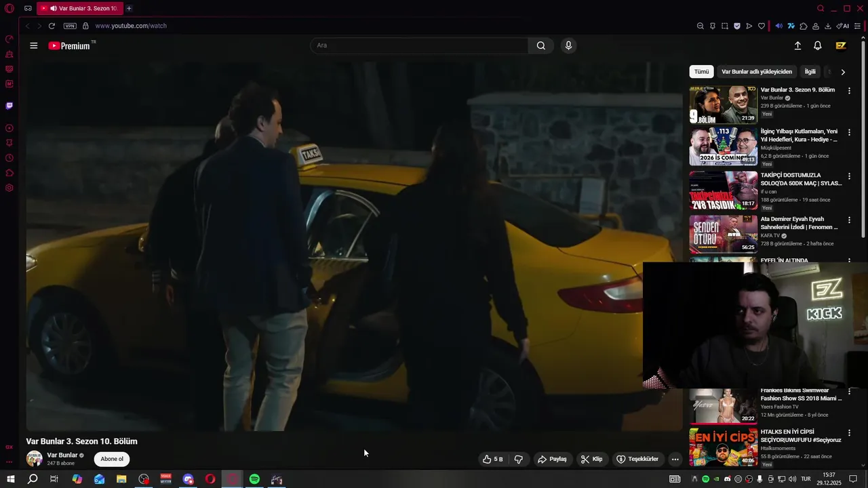Image resolution: width=868 pixels, height=488 pixels.
Task: Create a clip with Klip button
Action: pyautogui.click(x=591, y=459)
